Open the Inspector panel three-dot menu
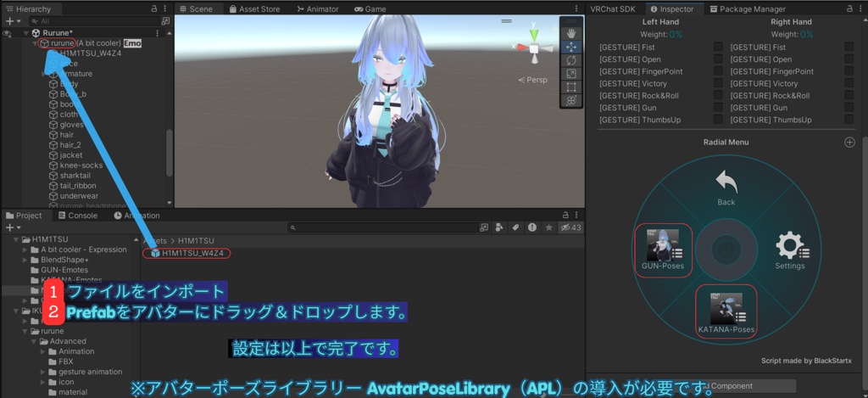The height and width of the screenshot is (398, 868). 862,8
